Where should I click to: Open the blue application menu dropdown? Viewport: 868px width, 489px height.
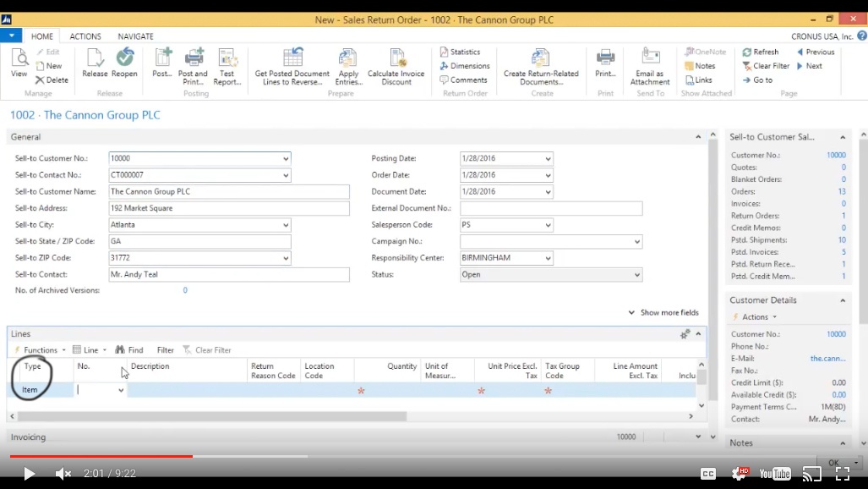pyautogui.click(x=11, y=36)
